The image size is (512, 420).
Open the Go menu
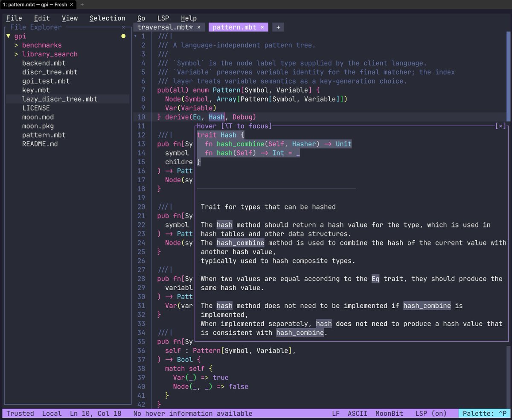pyautogui.click(x=141, y=18)
